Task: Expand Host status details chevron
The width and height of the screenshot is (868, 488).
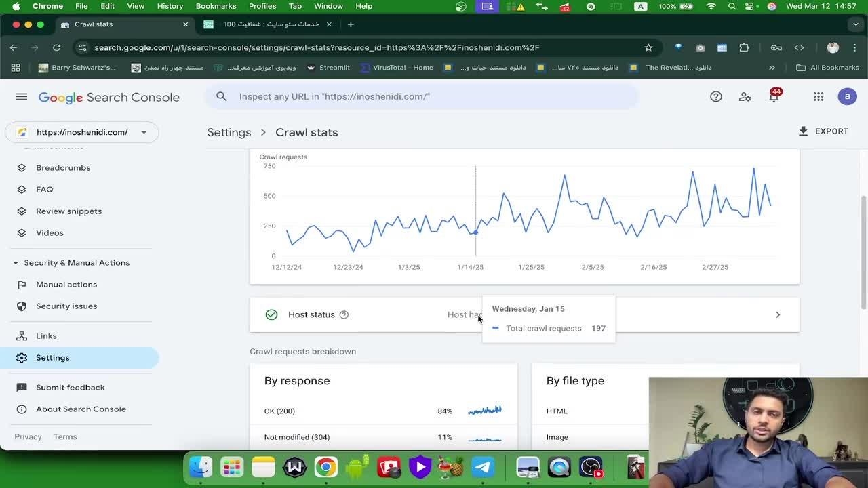Action: [777, 314]
